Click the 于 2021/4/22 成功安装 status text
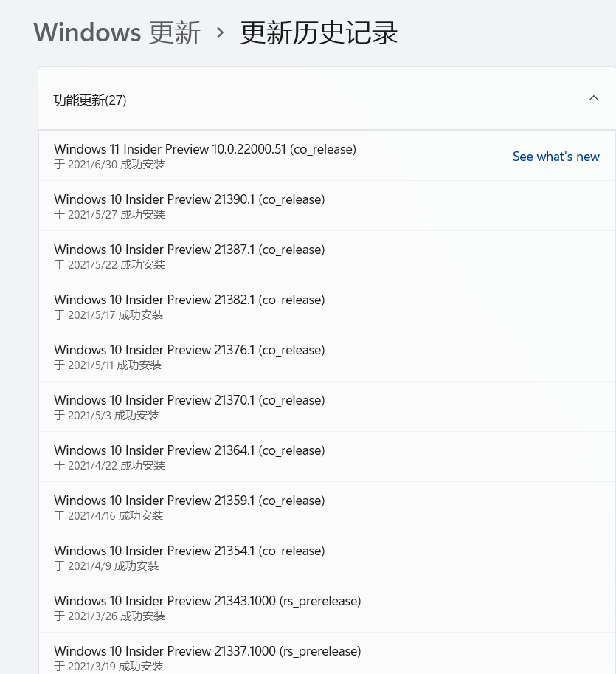616x674 pixels. pos(109,466)
